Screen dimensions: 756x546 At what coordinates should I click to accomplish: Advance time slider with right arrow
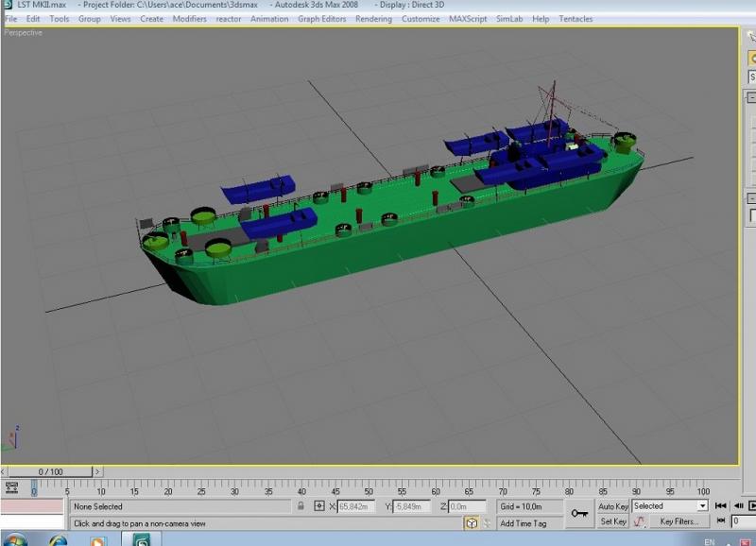[x=97, y=471]
